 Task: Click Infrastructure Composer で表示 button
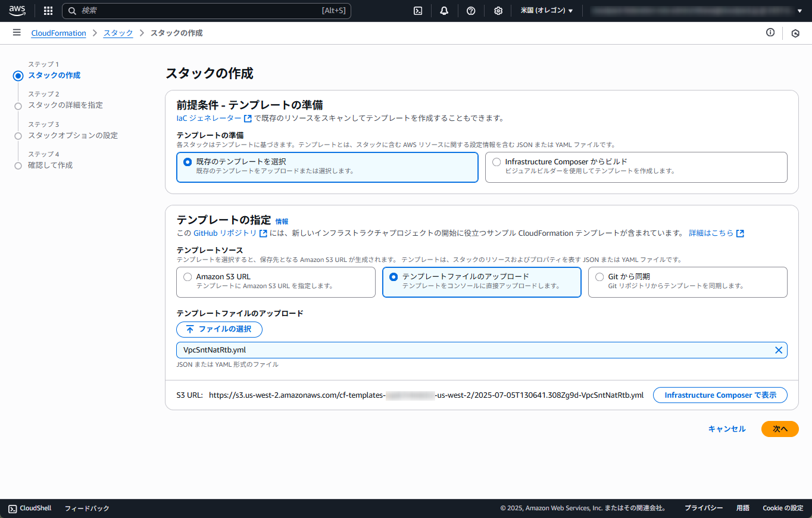[x=720, y=395]
